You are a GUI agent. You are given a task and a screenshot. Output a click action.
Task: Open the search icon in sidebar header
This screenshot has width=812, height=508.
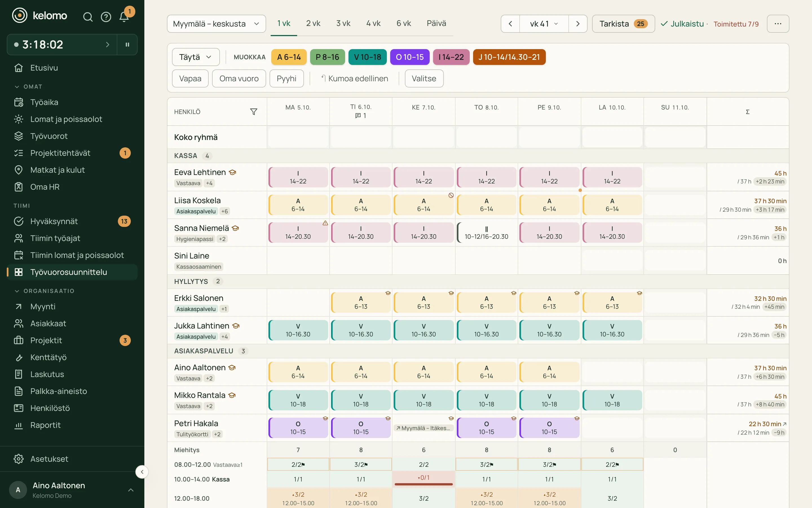pos(88,17)
